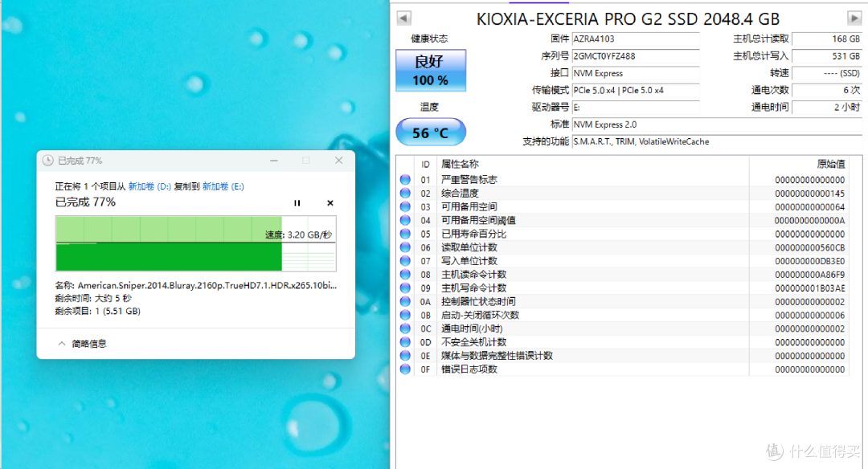Cancel the file copy with the X button
The height and width of the screenshot is (469, 868).
[x=330, y=203]
